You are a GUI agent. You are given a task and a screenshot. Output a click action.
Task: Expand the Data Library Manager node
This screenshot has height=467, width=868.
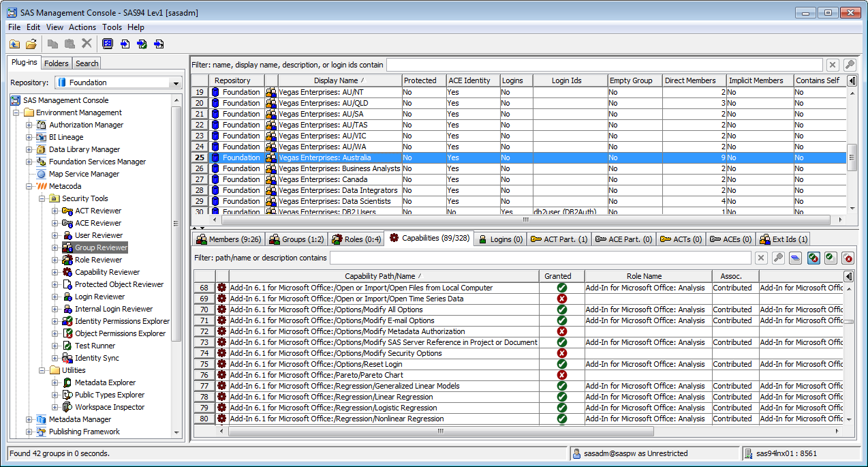[29, 149]
